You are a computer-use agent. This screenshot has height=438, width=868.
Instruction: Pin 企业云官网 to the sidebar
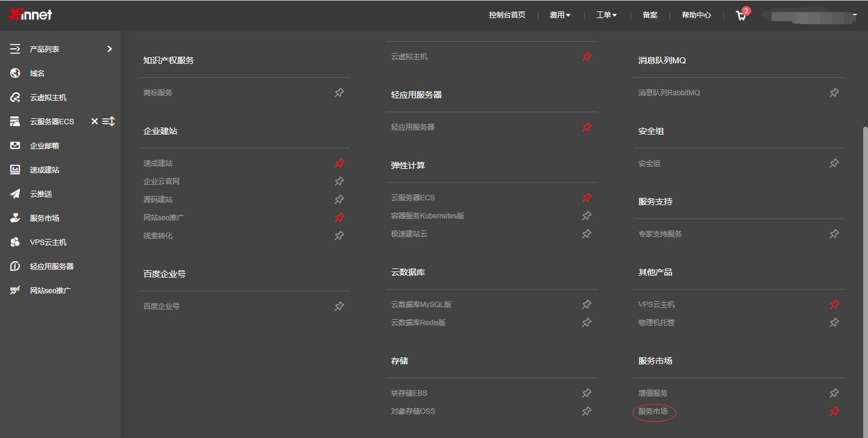pyautogui.click(x=339, y=182)
